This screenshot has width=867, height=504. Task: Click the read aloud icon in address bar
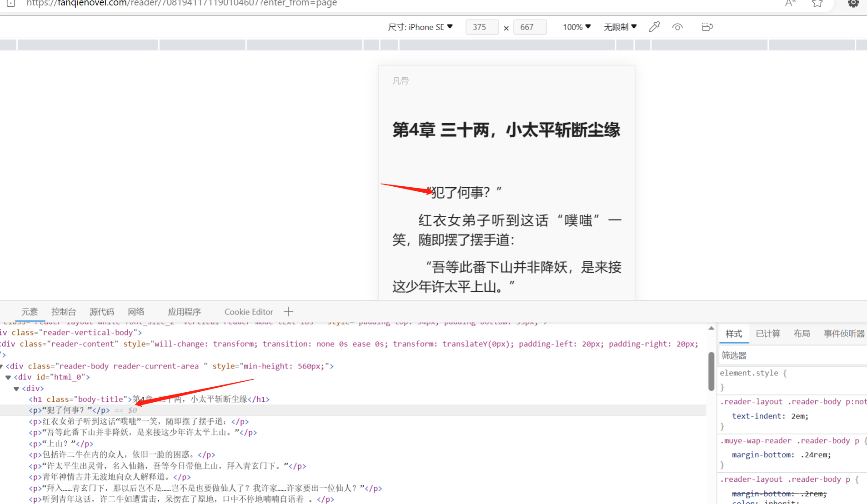[x=791, y=4]
